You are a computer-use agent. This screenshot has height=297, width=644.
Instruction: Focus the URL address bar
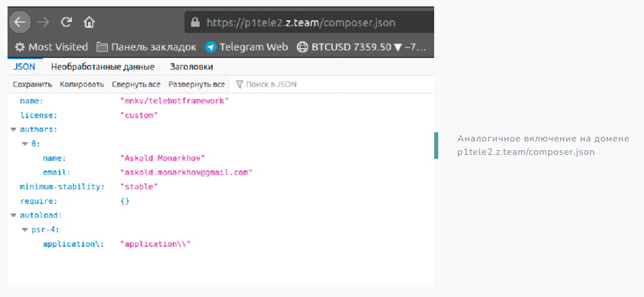click(x=310, y=22)
